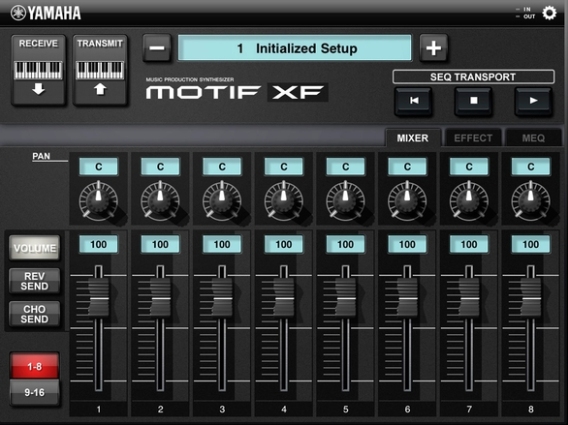Screen dimensions: 568x425
Task: Click channel 2 volume value 100
Action: tap(160, 244)
